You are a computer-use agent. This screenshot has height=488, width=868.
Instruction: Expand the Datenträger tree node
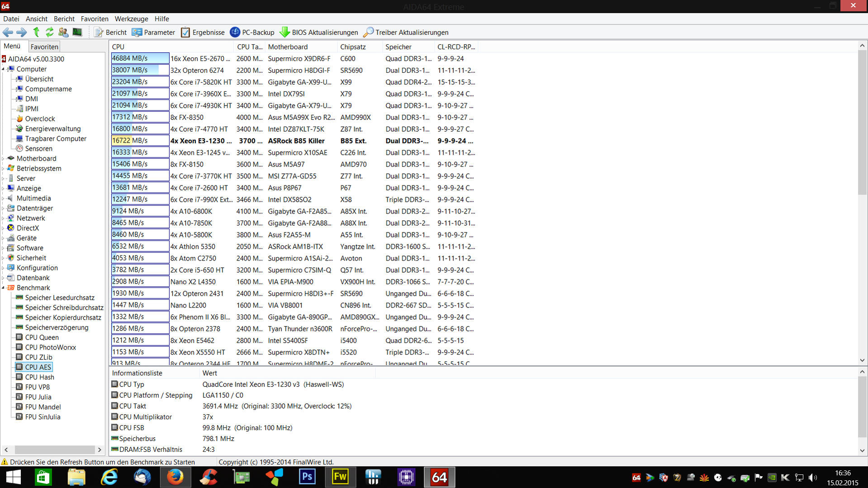click(x=3, y=208)
